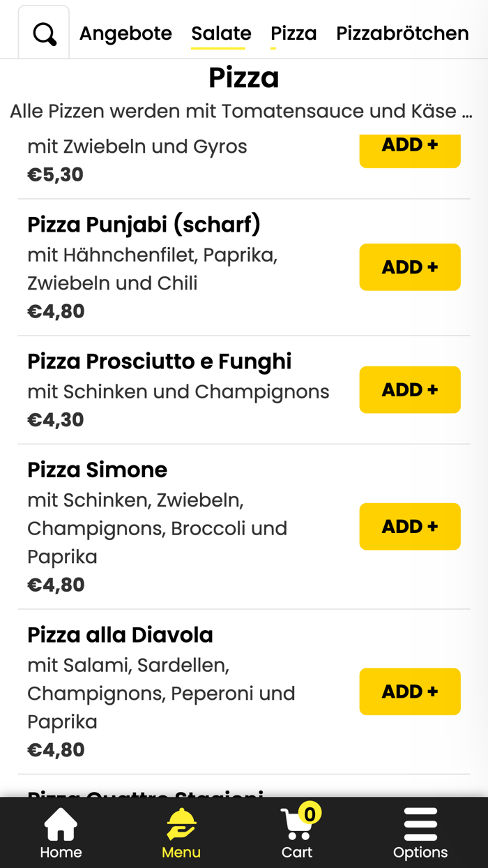The image size is (488, 868).
Task: Open Pizza alla Diavola details
Action: (120, 635)
